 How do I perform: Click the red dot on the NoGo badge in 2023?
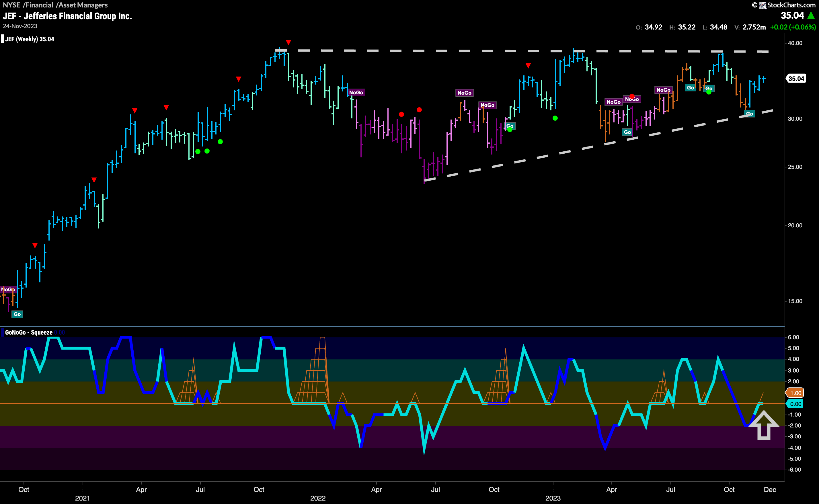point(632,96)
